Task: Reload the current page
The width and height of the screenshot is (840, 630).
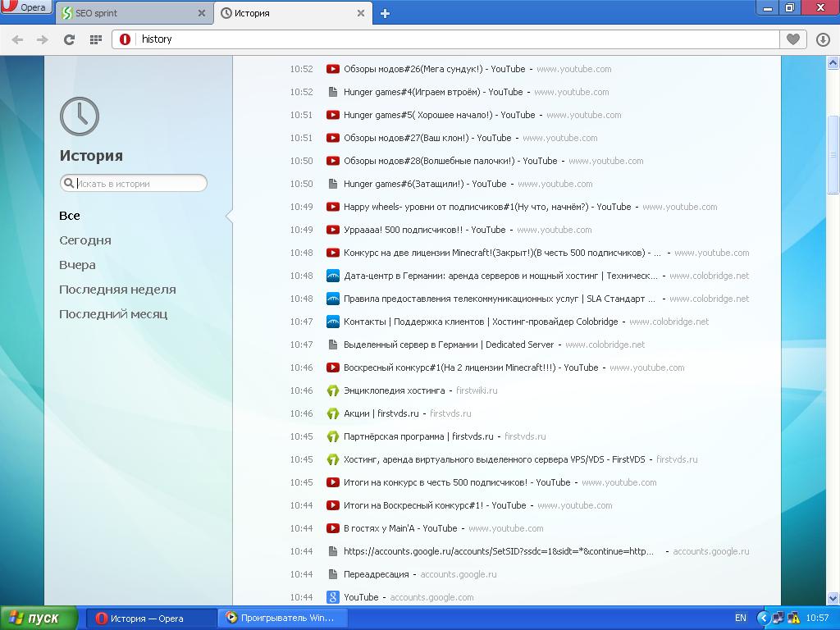Action: click(x=69, y=39)
